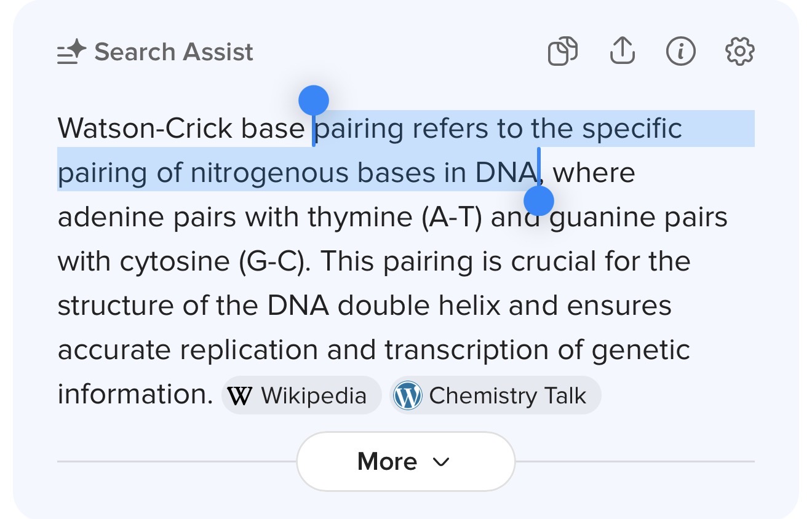Click the word "cytosine" in the answer

[175, 262]
